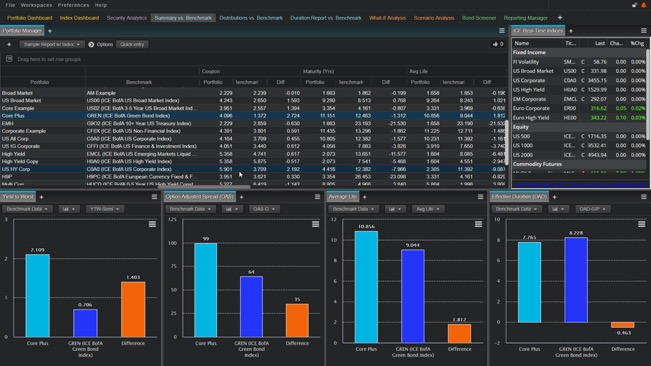Switch to Portfolio Dashboard tab
Image resolution: width=651 pixels, height=366 pixels.
(x=29, y=18)
